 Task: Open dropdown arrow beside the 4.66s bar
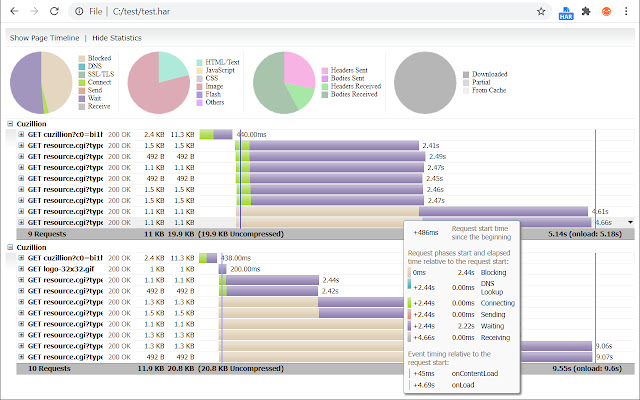click(x=630, y=222)
